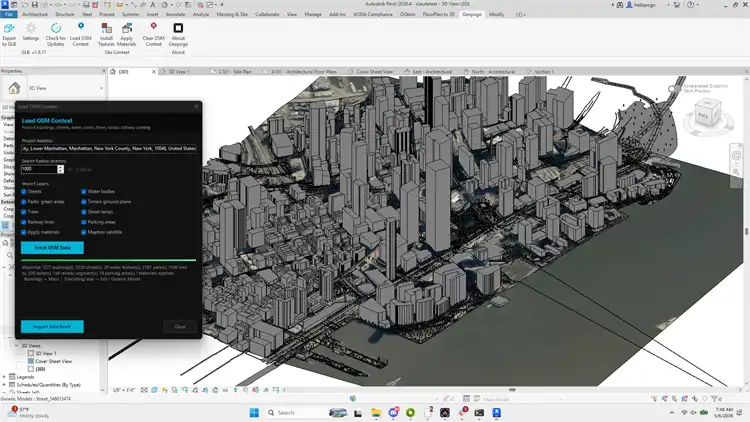
Task: Switch to the Collaborate ribbon tab
Action: tap(267, 14)
